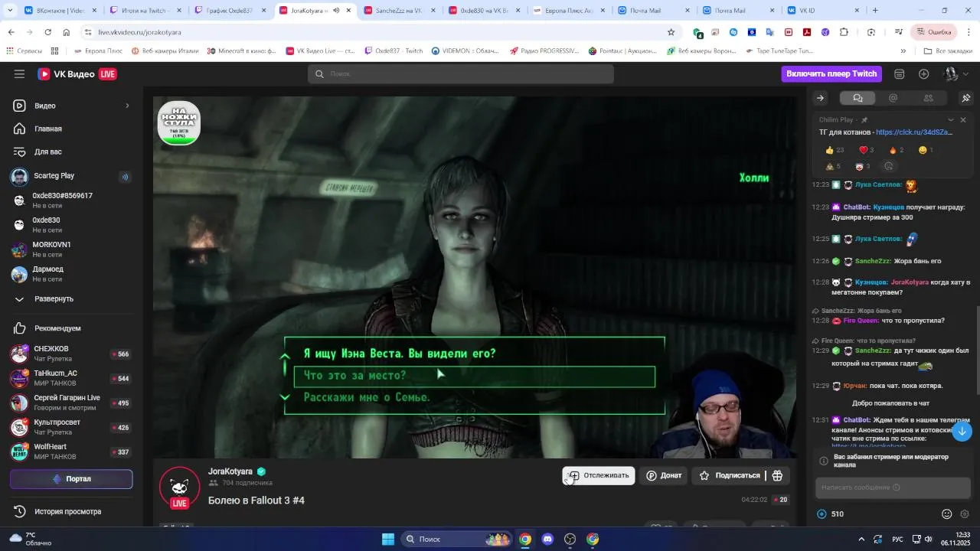Switch to mentions @ tab

point(893,98)
